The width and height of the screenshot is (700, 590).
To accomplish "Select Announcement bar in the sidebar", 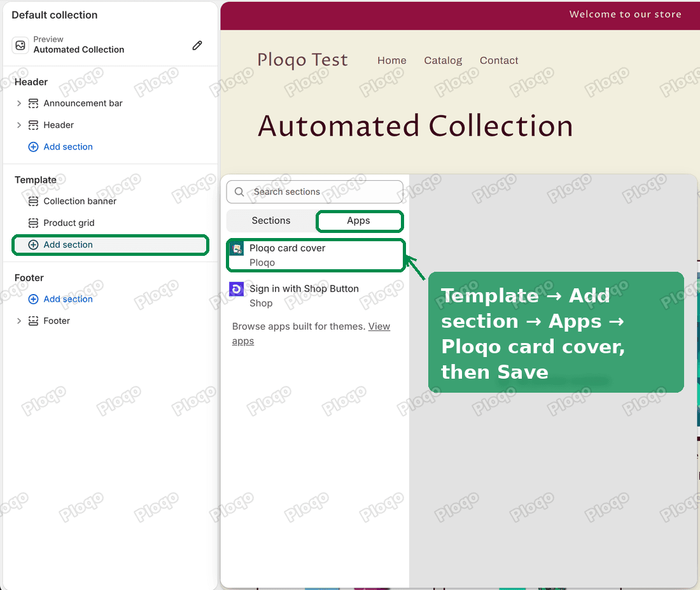I will 83,103.
